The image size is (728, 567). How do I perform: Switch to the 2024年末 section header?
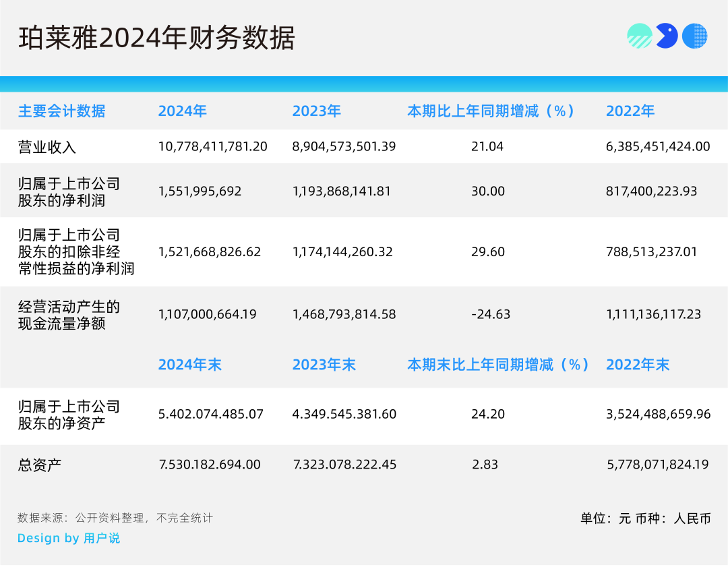click(x=190, y=365)
